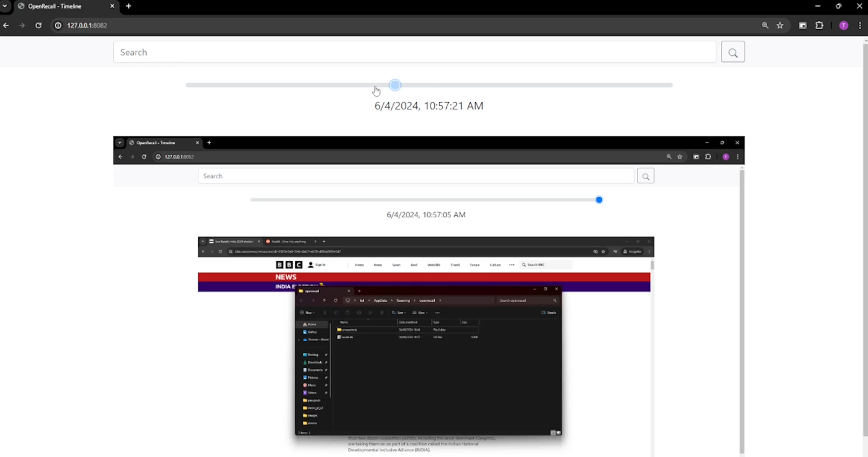Open the Extensions puzzle icon
The width and height of the screenshot is (868, 457).
click(819, 25)
